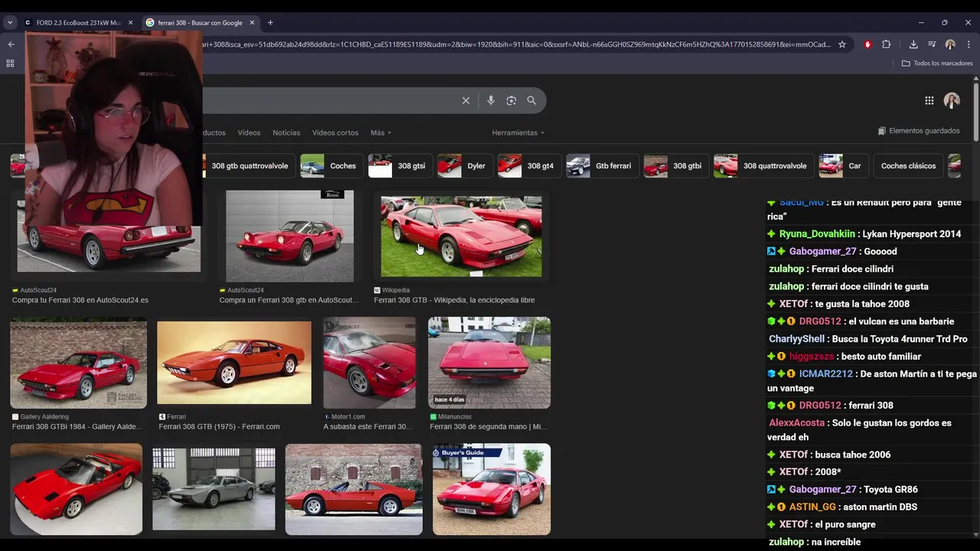The width and height of the screenshot is (980, 551).
Task: Open Elementos guardados
Action: coord(919,131)
